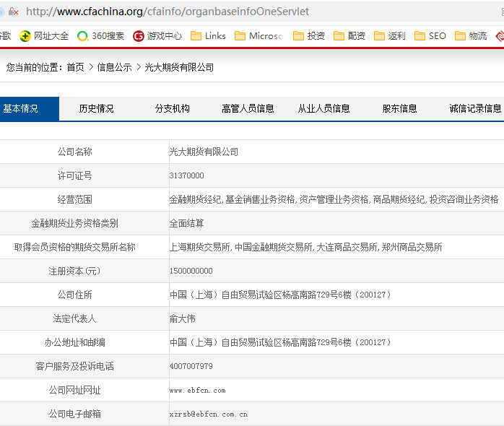Expand the 物流 bookmark folder
Viewport: 504px width, 426px height.
click(471, 35)
